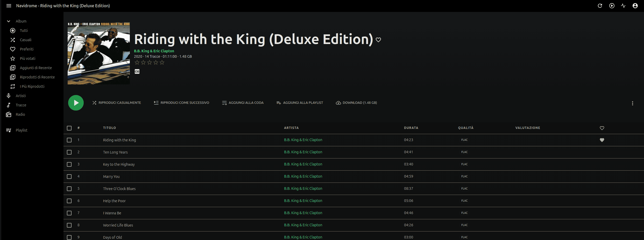Click the refresh icon in top bar
644x240 pixels.
coord(600,6)
